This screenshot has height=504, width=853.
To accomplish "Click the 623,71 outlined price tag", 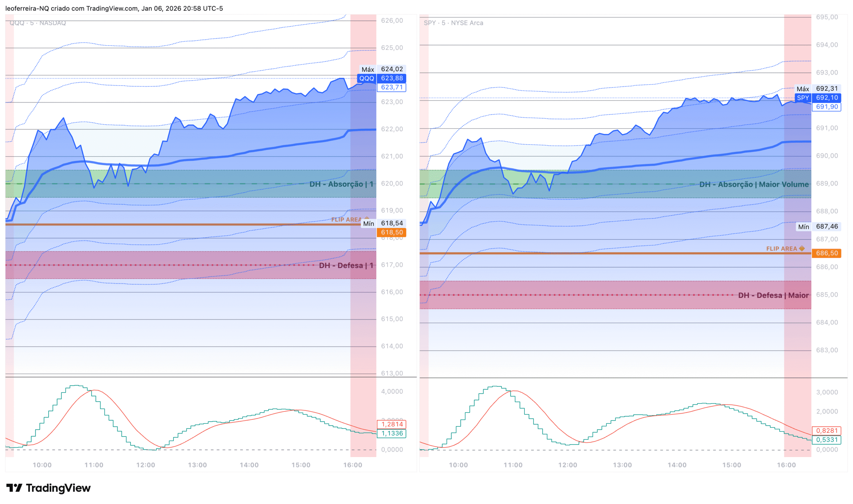I will coord(392,87).
